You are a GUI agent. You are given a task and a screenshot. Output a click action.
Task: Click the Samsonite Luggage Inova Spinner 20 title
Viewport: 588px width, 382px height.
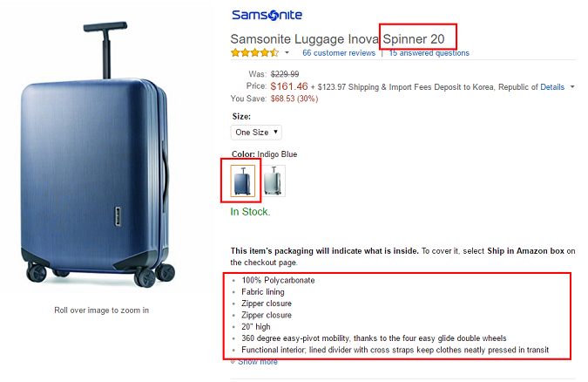(337, 39)
